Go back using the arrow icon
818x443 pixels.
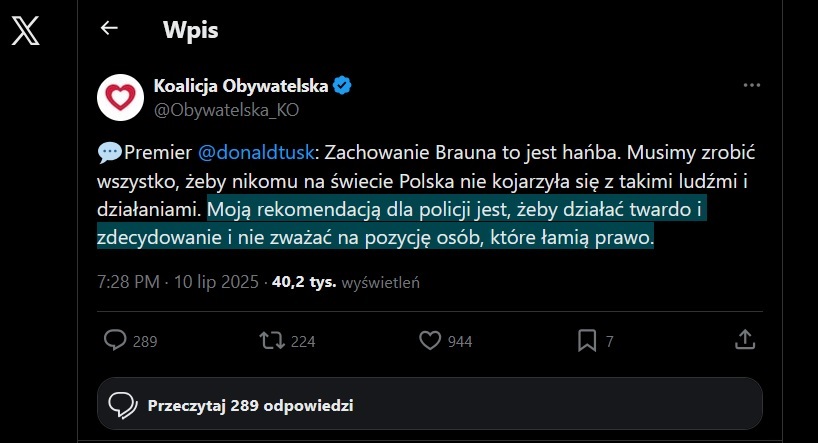point(109,29)
